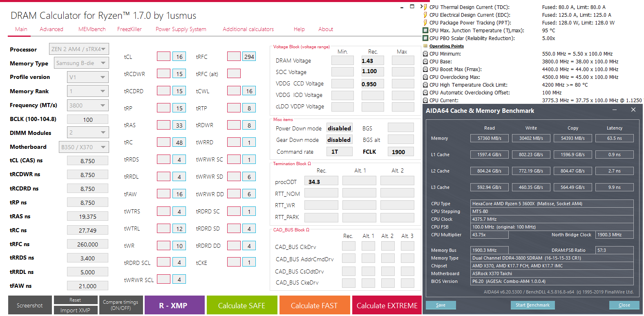Screen dimensions: 644x316
Task: Expand the Profile version dropdown
Action: point(88,77)
